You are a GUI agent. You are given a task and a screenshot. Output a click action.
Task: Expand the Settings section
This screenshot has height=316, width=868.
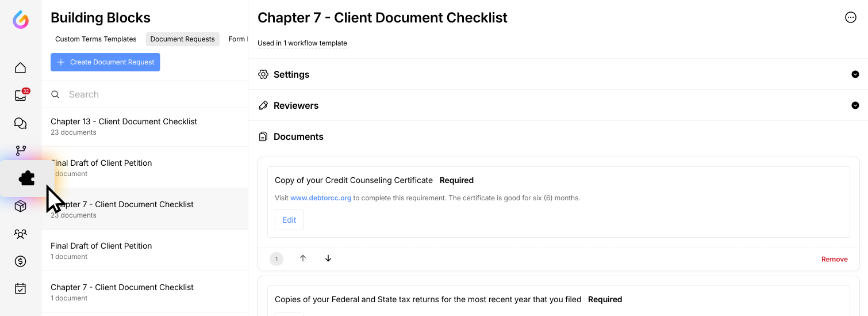tap(855, 74)
